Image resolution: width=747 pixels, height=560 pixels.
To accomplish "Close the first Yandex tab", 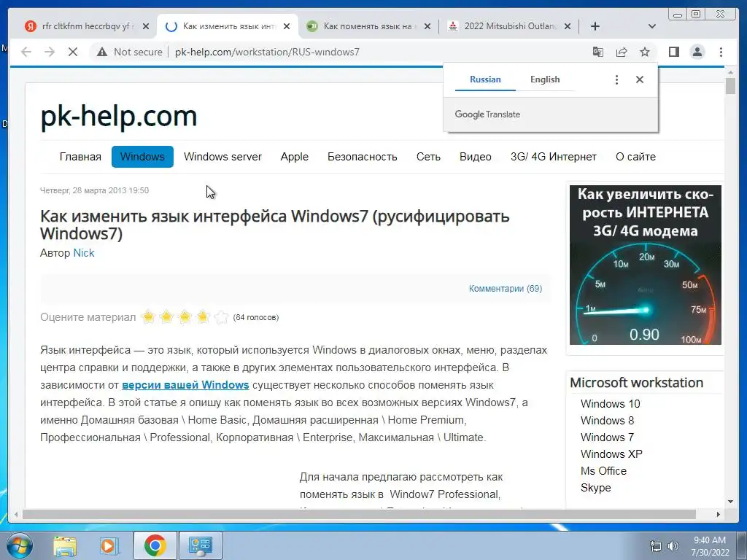I will pyautogui.click(x=146, y=26).
